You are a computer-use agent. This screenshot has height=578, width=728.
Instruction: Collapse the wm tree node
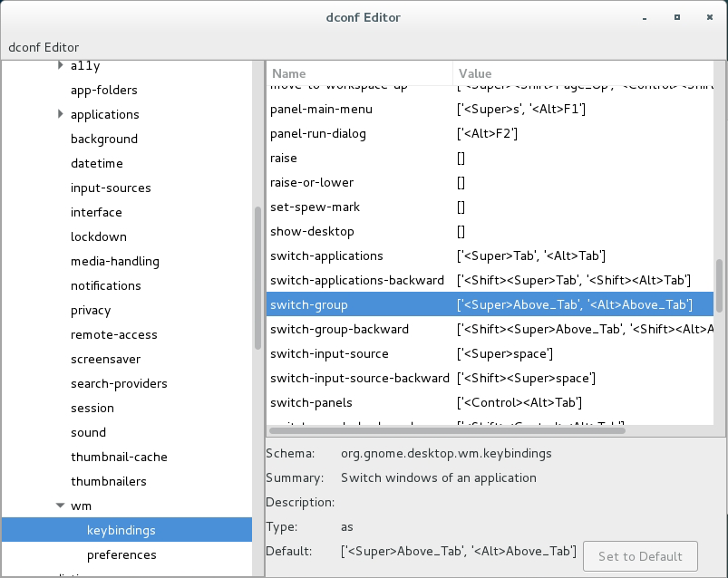[61, 506]
